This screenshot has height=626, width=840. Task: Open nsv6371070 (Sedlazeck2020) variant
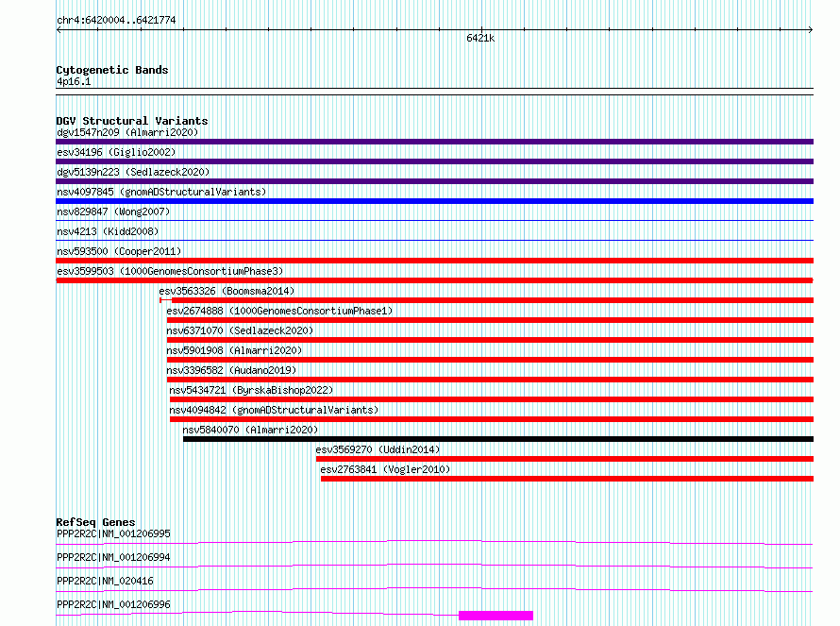(240, 330)
